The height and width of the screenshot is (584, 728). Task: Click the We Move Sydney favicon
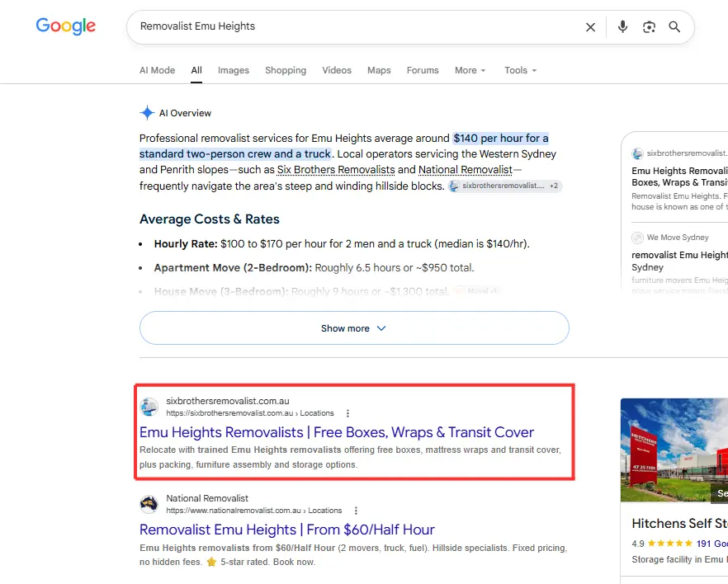[x=637, y=238]
